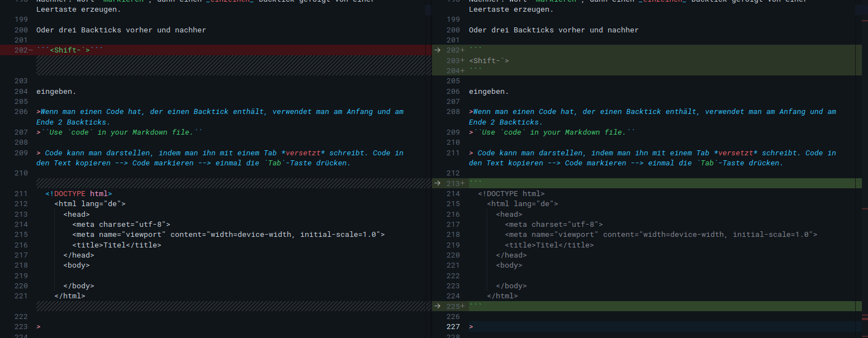Click '<html lang="de">' in the original pane
Image resolution: width=868 pixels, height=338 pixels.
pos(90,204)
